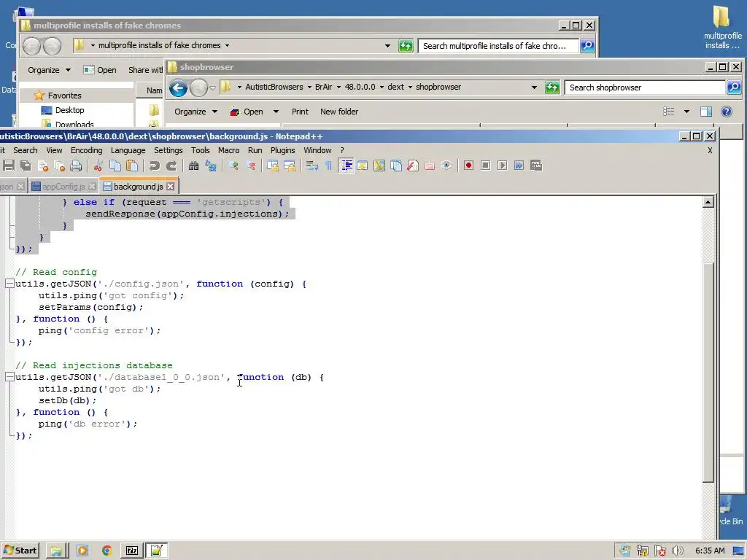Open dropdown arrow beside Open button
The height and width of the screenshot is (560, 747).
pos(276,112)
